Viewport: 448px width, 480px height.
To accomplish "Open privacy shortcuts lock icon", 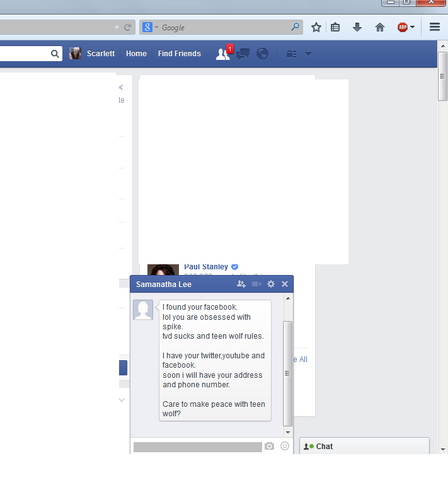I will (291, 54).
